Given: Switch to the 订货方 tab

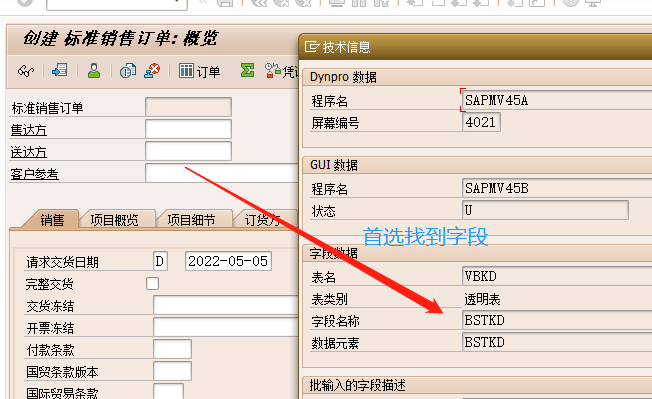Looking at the screenshot, I should [263, 219].
